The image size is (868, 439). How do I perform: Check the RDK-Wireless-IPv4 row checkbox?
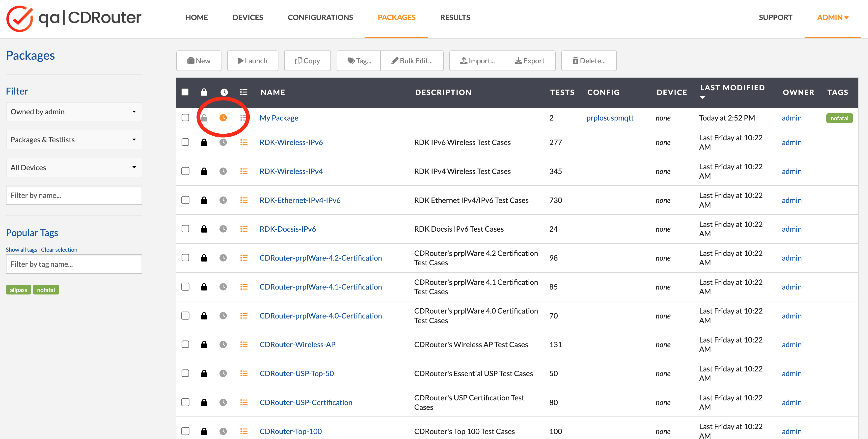(185, 171)
